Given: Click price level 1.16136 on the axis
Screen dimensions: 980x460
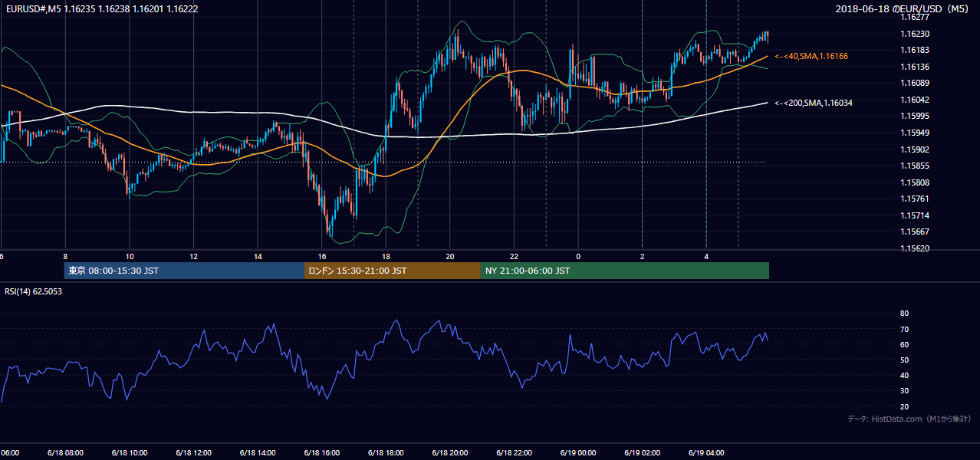Looking at the screenshot, I should 915,67.
